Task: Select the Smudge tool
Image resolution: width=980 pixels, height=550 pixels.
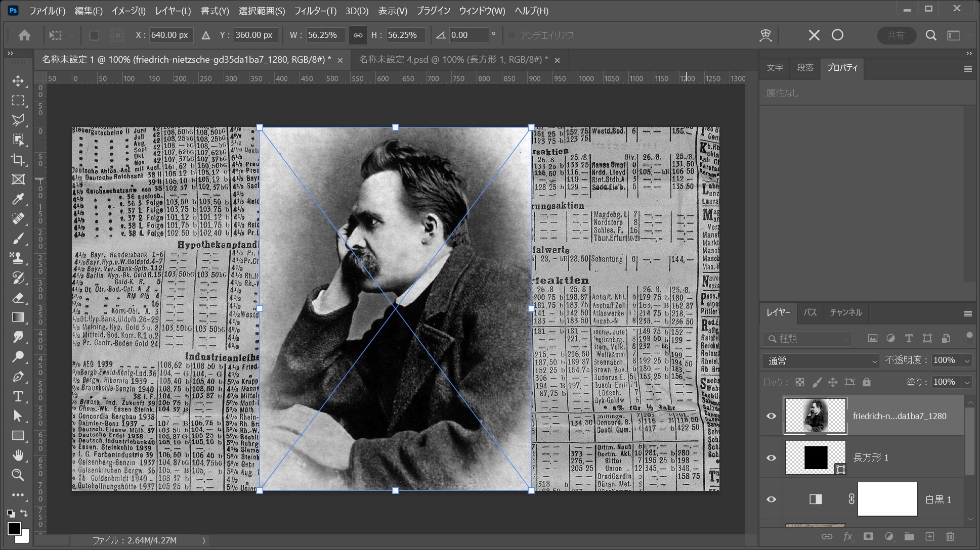Action: [x=18, y=337]
